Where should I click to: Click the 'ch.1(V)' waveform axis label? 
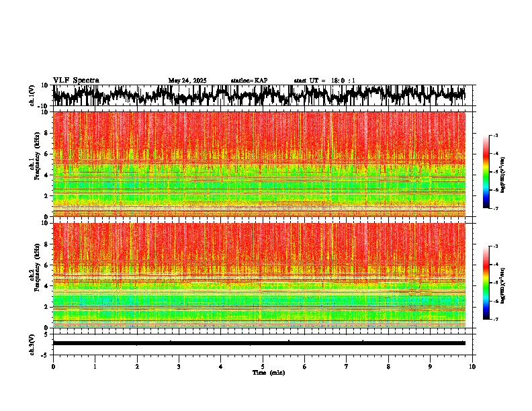coord(32,95)
